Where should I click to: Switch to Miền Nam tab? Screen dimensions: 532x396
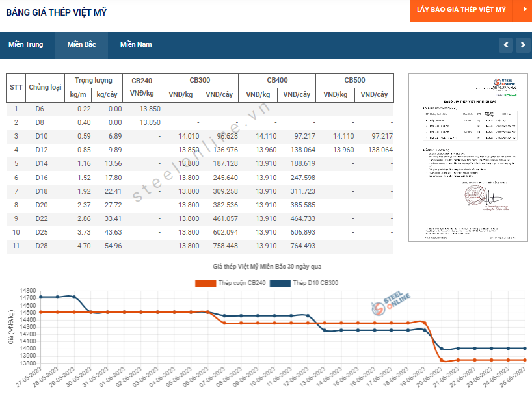(x=136, y=44)
